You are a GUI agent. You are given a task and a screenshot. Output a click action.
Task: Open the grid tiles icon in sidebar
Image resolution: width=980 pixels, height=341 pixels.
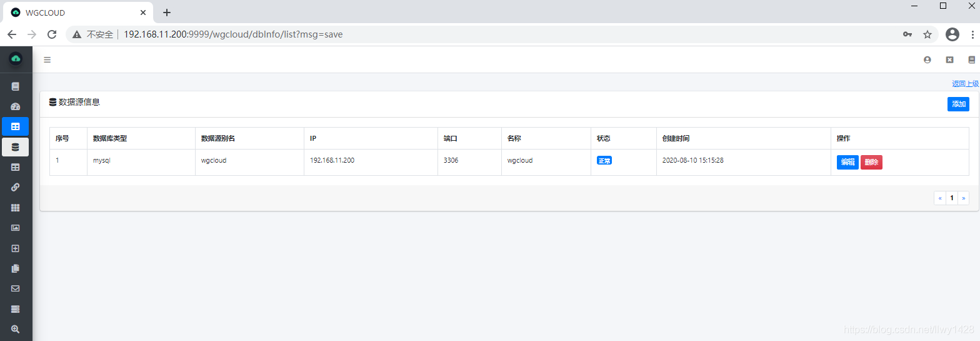pyautogui.click(x=16, y=208)
